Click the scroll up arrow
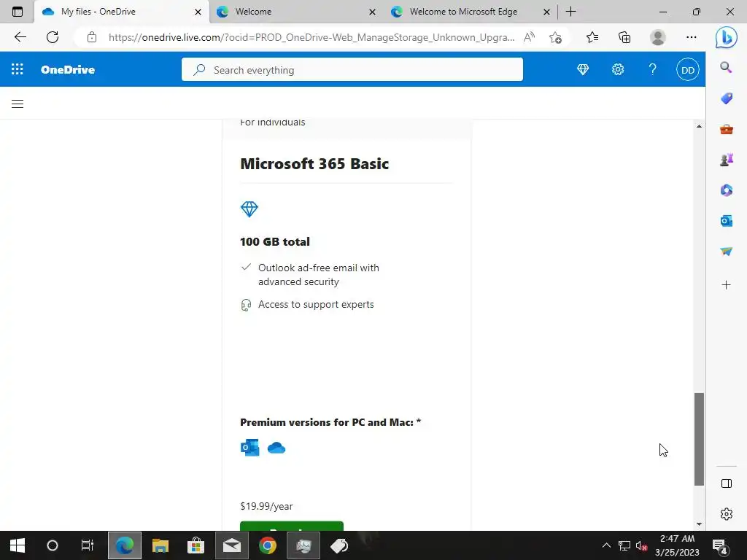 tap(698, 126)
